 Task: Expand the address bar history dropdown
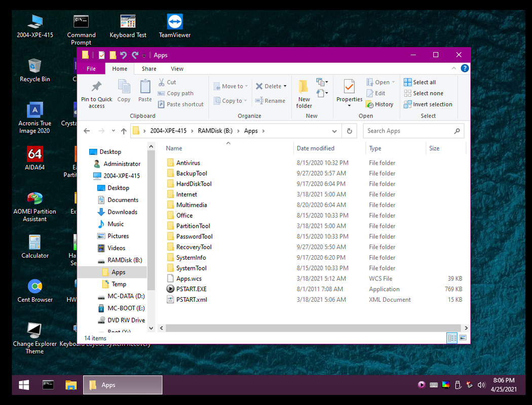(334, 131)
